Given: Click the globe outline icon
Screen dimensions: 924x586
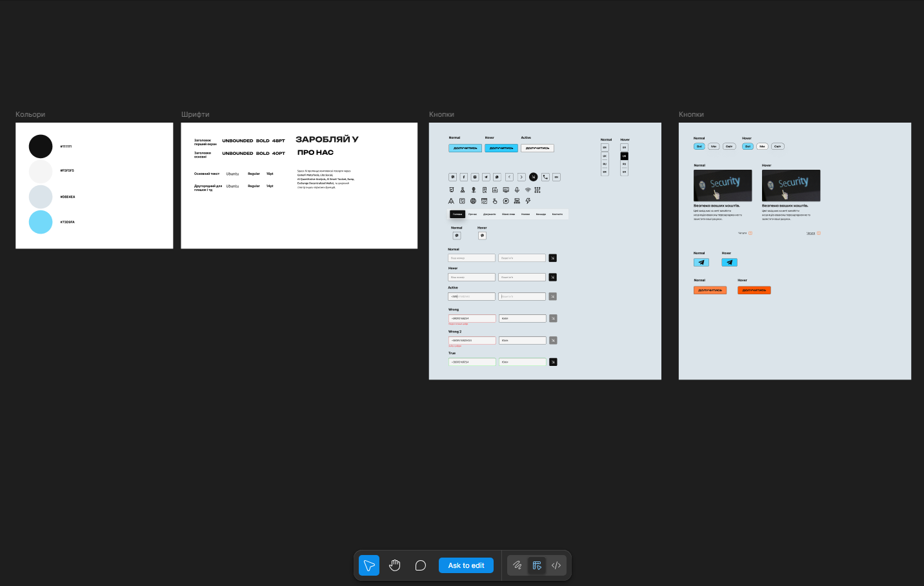Looking at the screenshot, I should click(x=473, y=201).
